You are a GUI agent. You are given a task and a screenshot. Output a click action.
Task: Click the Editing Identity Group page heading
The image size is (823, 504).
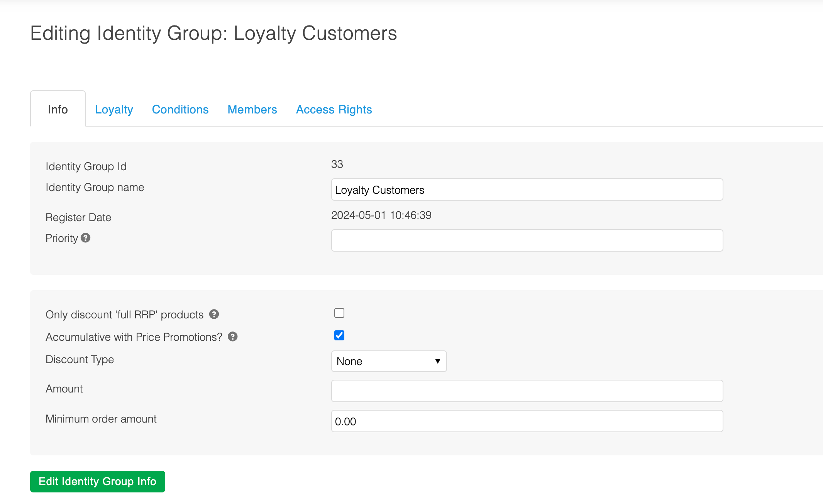click(213, 33)
